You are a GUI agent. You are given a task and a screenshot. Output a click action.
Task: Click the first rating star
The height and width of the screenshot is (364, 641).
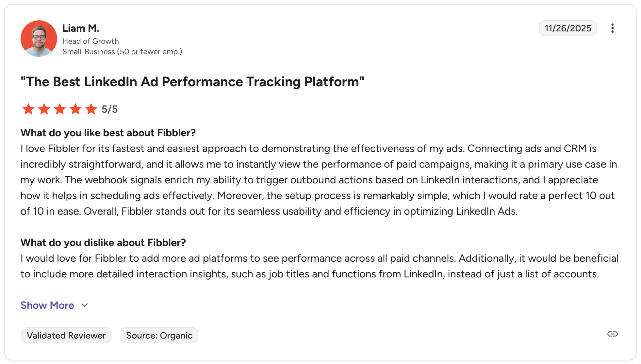[28, 109]
